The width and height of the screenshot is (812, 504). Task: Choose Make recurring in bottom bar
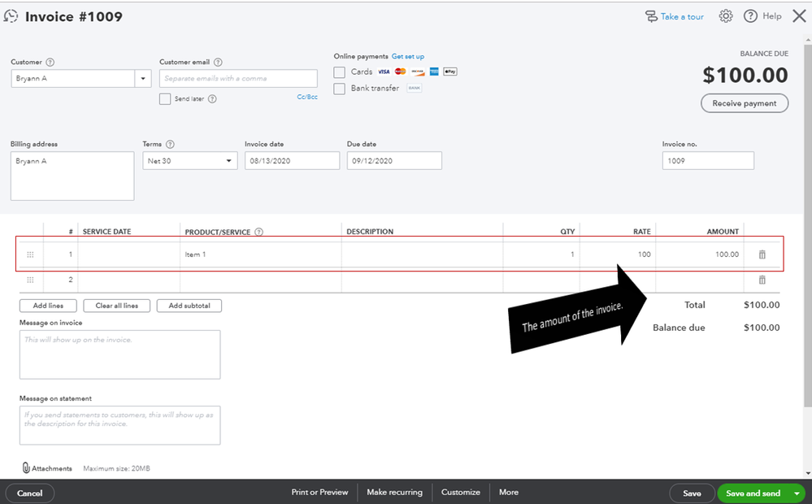[x=394, y=492]
